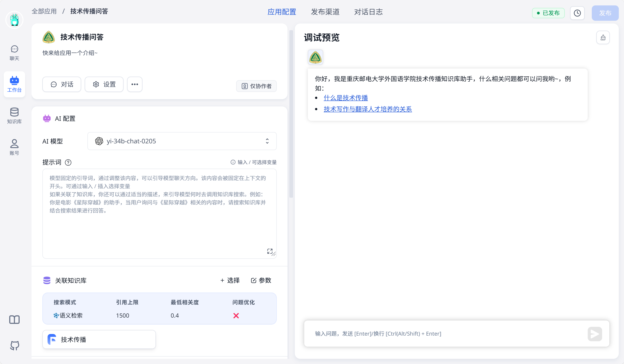Click the prompt help question mark icon
The image size is (624, 364).
[68, 163]
